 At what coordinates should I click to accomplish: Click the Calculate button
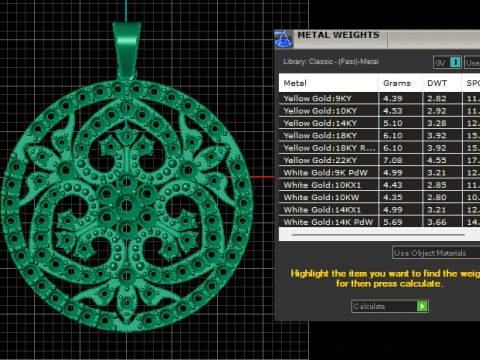[390, 306]
